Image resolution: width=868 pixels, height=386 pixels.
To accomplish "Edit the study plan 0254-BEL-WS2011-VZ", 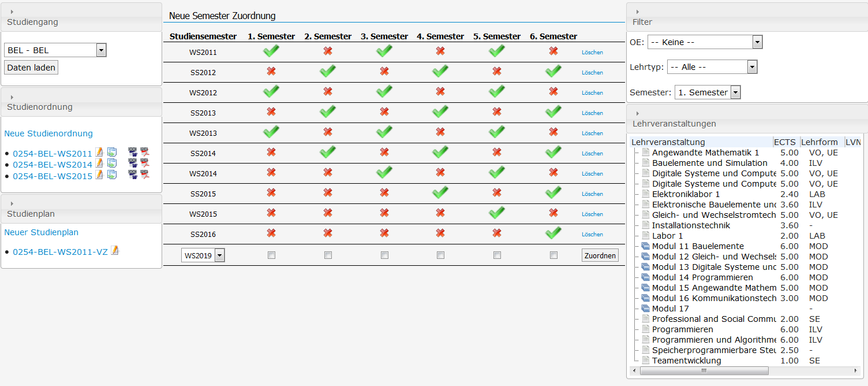I will pyautogui.click(x=114, y=251).
